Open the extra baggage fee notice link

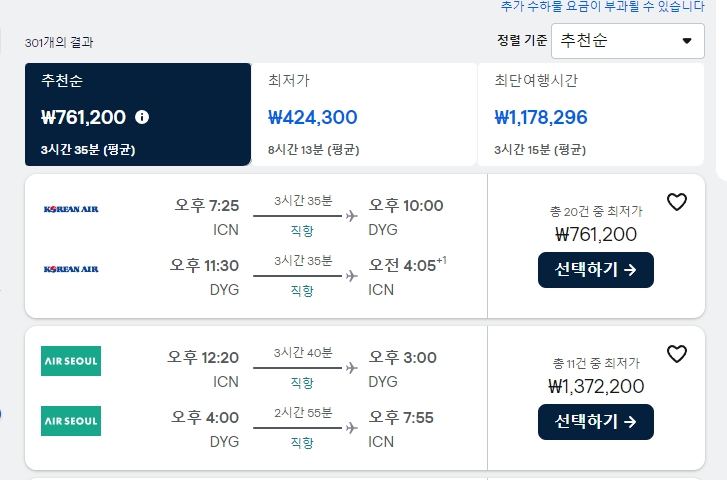[603, 6]
